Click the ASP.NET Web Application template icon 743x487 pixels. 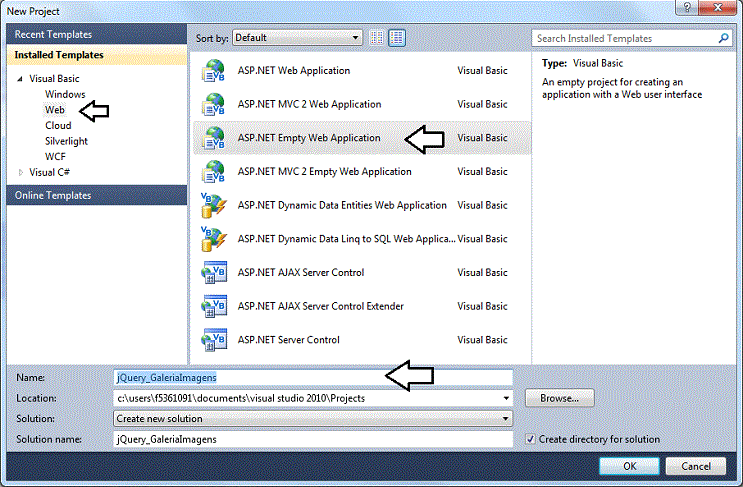click(214, 71)
